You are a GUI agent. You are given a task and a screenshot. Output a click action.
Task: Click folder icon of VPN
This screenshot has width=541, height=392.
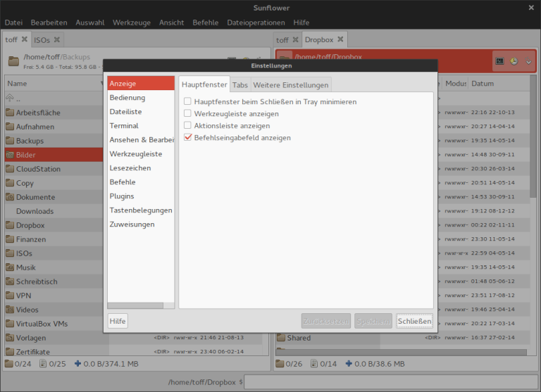[x=10, y=296]
